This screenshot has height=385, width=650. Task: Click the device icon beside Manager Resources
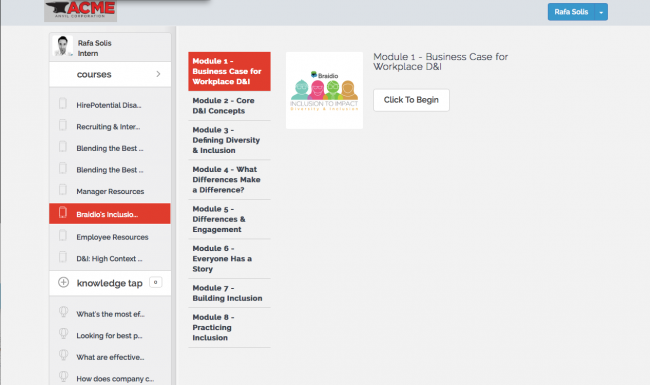click(x=63, y=190)
